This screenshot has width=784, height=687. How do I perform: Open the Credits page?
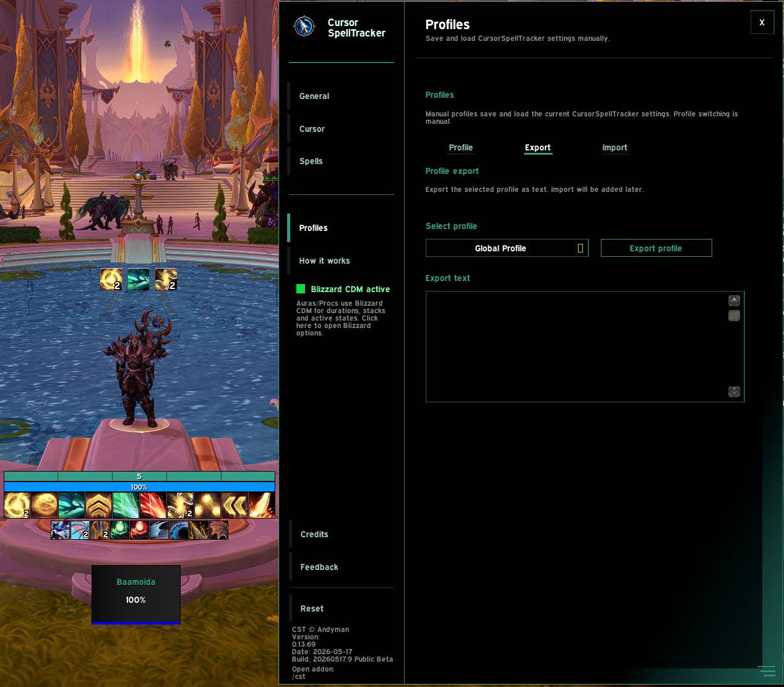pyautogui.click(x=341, y=534)
